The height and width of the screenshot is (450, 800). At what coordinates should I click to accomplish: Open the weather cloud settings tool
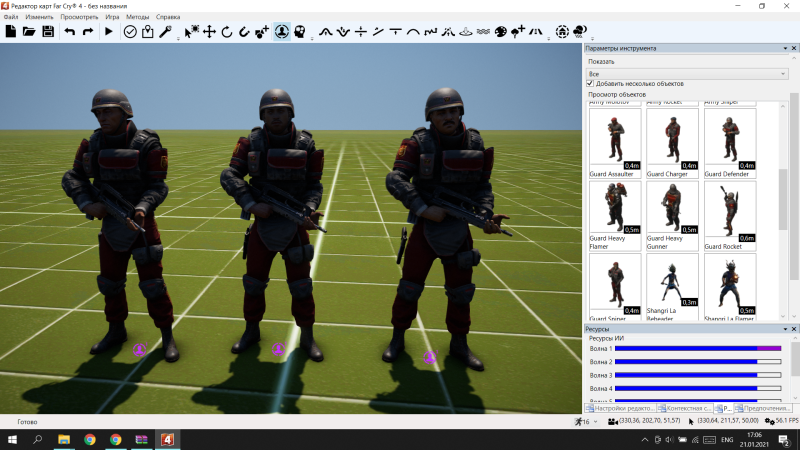580,32
